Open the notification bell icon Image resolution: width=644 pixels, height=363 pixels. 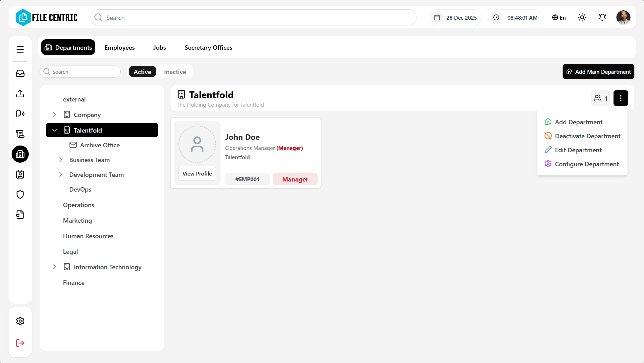click(602, 17)
